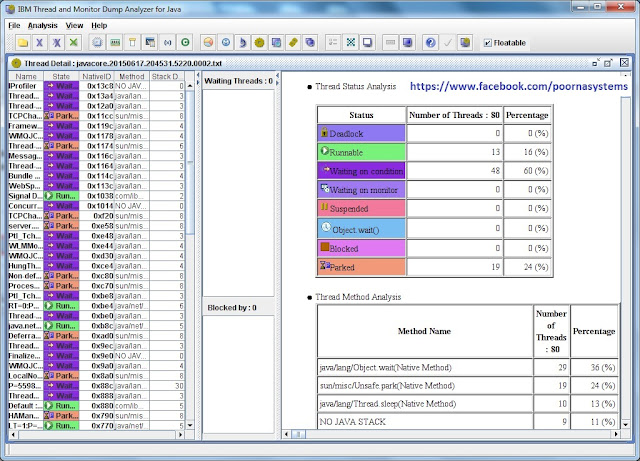
Task: Click the Blocked by : 0 header
Action: click(232, 307)
